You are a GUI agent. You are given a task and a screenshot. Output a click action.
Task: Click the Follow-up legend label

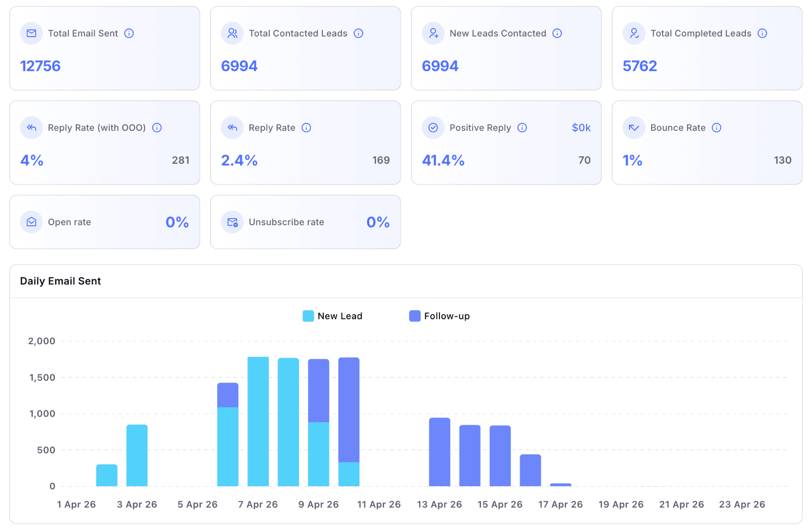tap(447, 316)
